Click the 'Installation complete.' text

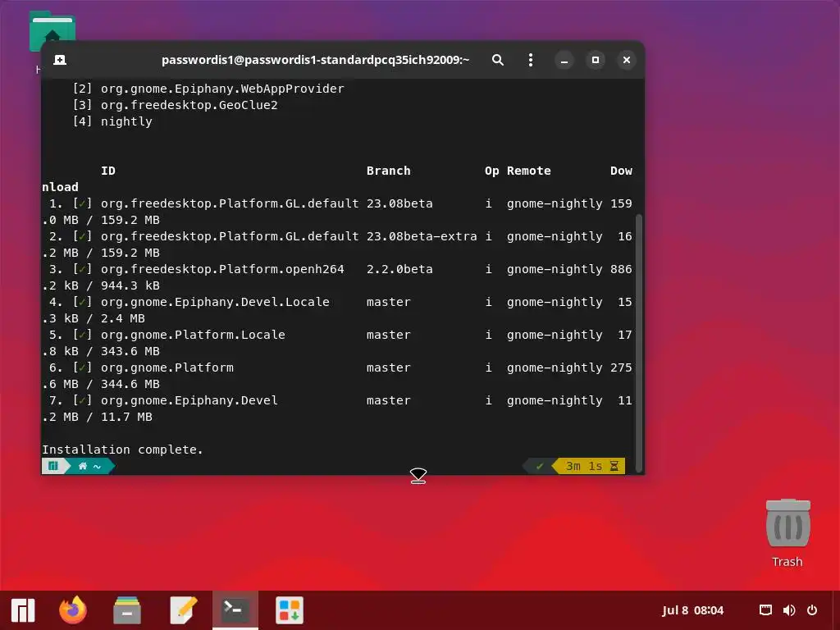(123, 450)
